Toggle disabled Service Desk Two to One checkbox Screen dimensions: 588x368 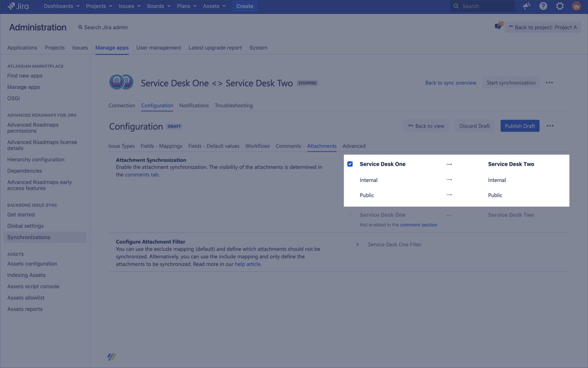point(350,215)
